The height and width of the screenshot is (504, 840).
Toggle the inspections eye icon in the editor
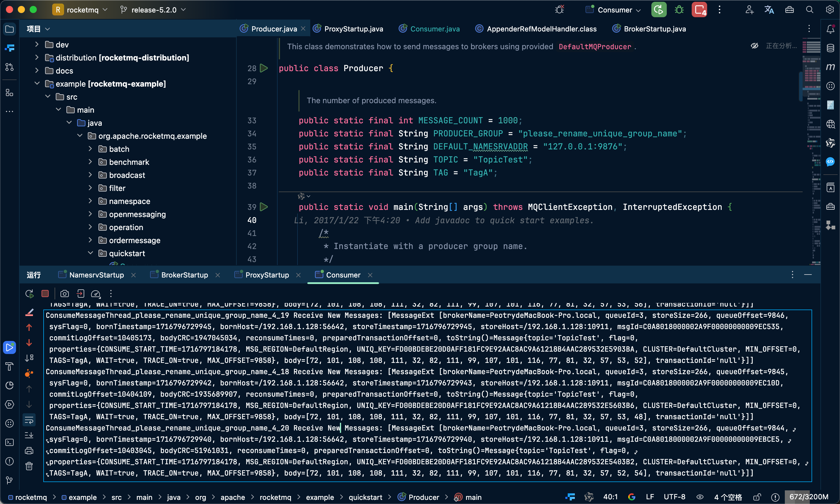tap(754, 46)
